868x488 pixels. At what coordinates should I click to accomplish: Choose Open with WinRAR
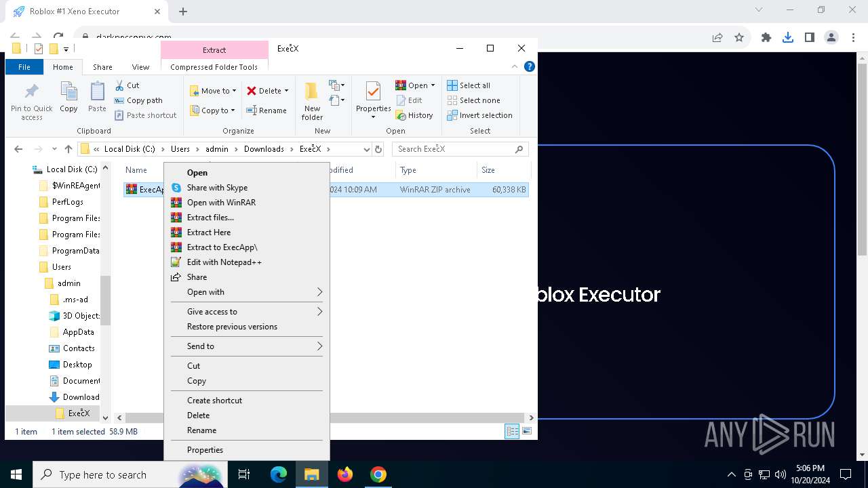pos(247,203)
